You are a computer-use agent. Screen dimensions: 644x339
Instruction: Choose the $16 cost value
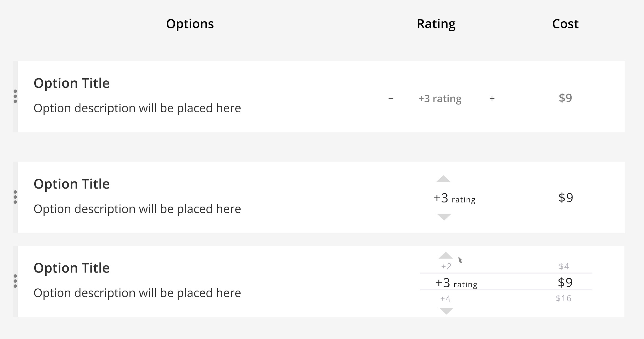click(x=563, y=299)
